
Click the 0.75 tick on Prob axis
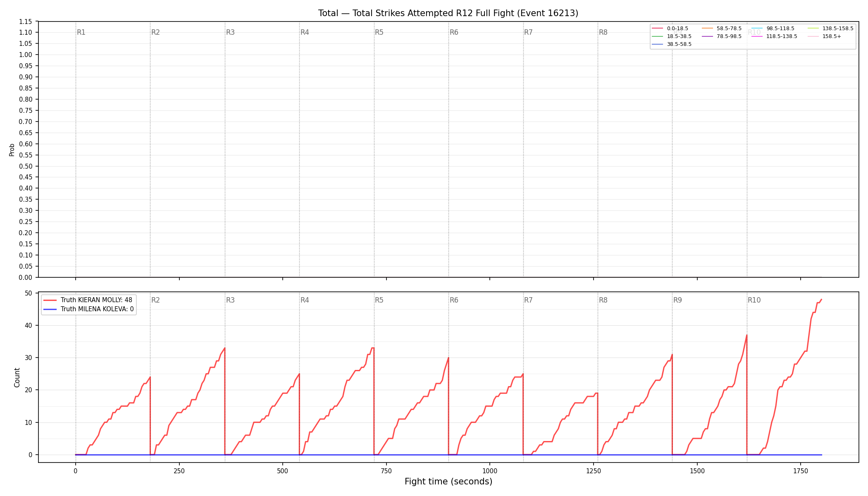25,111
